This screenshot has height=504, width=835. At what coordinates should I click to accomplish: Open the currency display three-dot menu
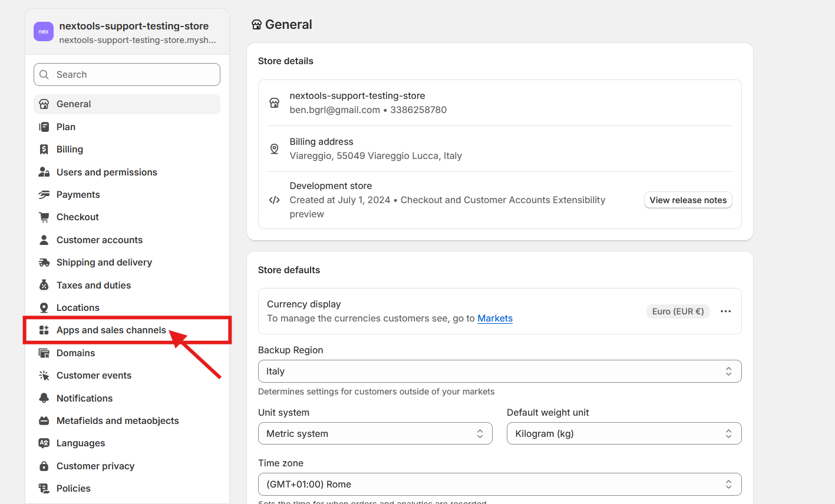[725, 311]
